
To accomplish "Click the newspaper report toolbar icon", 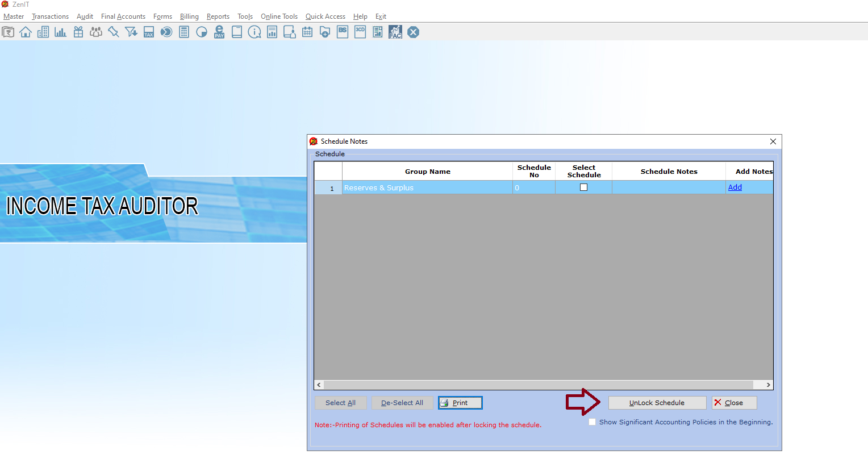I will click(378, 32).
